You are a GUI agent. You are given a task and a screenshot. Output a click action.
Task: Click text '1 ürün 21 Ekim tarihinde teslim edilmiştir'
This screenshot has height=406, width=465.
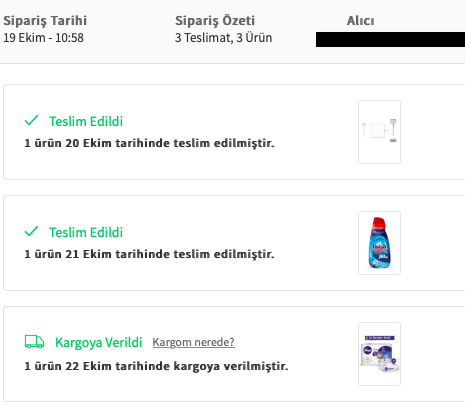[x=149, y=254]
